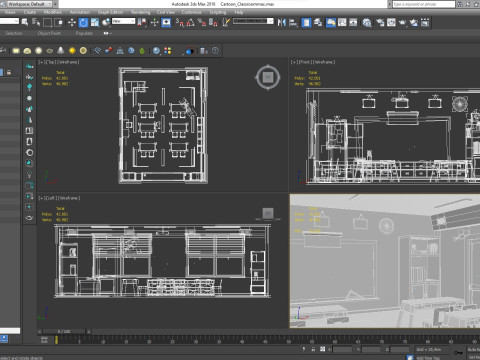This screenshot has width=480, height=360.
Task: Click the ViewCube in Top viewport
Action: pos(268,77)
